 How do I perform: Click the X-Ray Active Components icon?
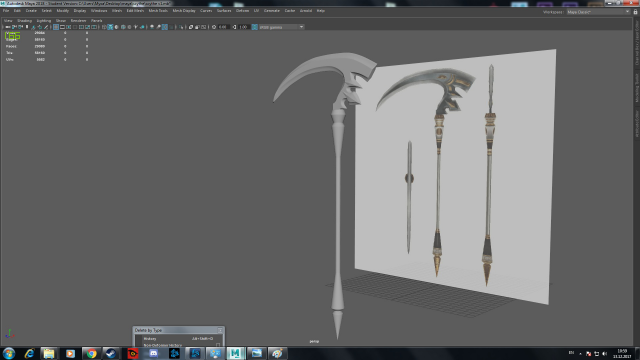pos(197,27)
